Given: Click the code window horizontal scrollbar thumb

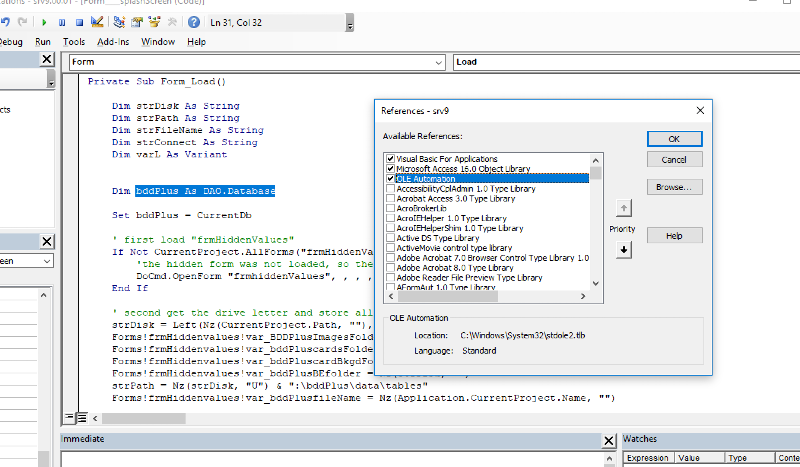Looking at the screenshot, I should [143, 419].
